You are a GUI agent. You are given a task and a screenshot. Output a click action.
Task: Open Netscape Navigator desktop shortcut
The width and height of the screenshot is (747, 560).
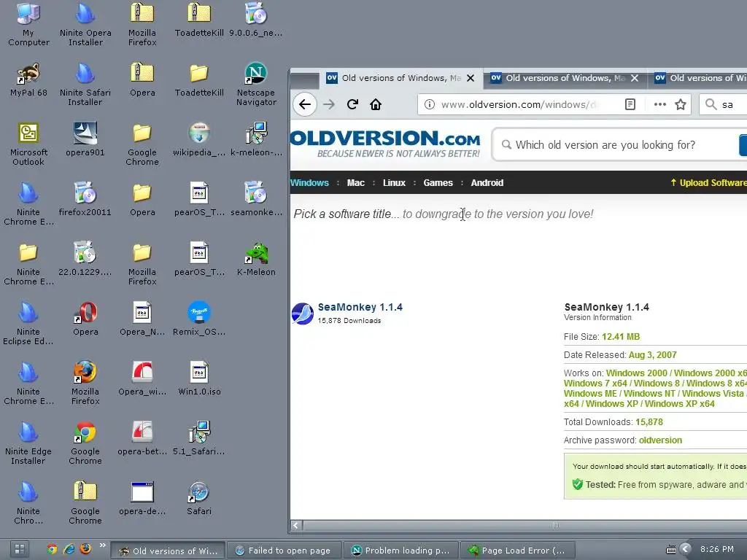pos(256,85)
